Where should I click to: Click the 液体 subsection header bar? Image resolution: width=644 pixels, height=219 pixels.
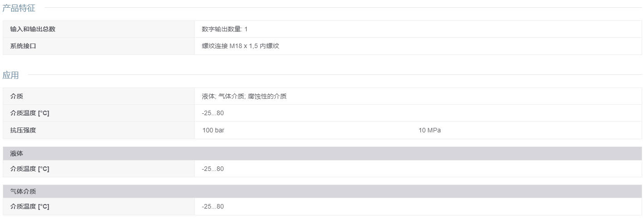(x=322, y=154)
